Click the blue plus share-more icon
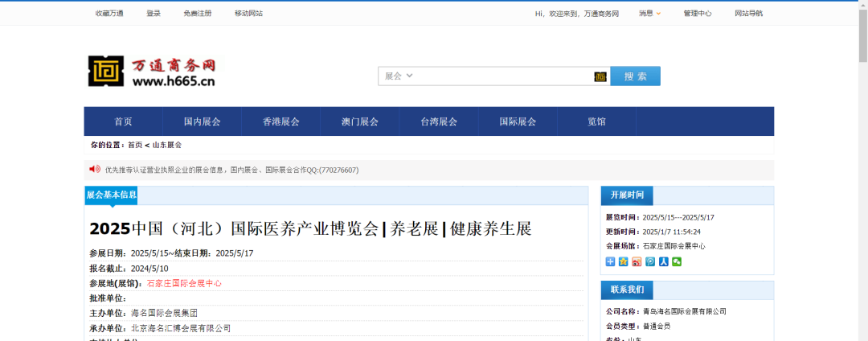Screen dimensions: 868x341 610,262
